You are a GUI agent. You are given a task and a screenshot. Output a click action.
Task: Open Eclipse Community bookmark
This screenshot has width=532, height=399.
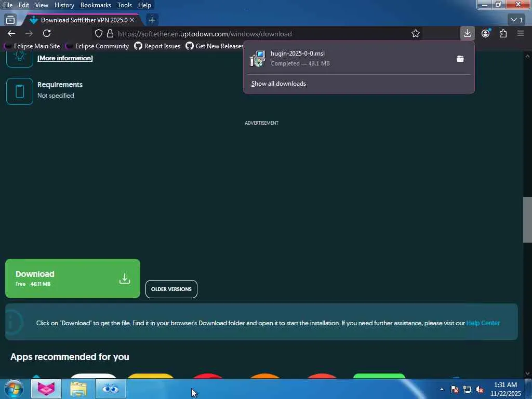click(x=98, y=46)
